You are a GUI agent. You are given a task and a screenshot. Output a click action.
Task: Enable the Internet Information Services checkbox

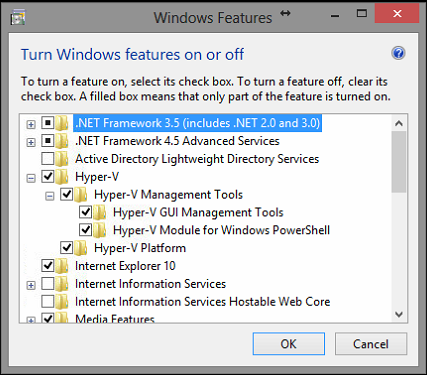click(x=48, y=284)
